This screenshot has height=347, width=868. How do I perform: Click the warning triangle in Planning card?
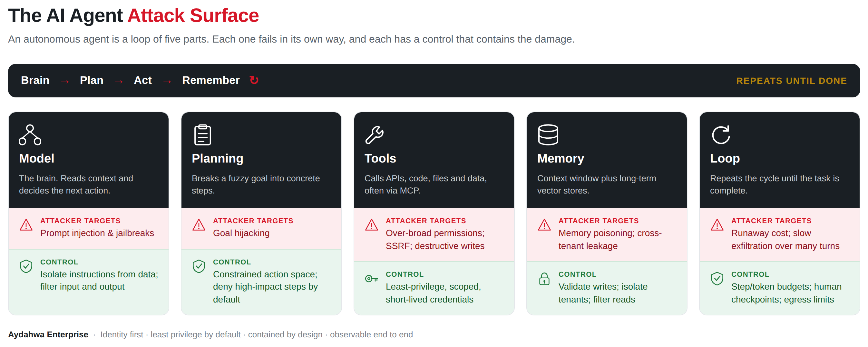point(199,225)
